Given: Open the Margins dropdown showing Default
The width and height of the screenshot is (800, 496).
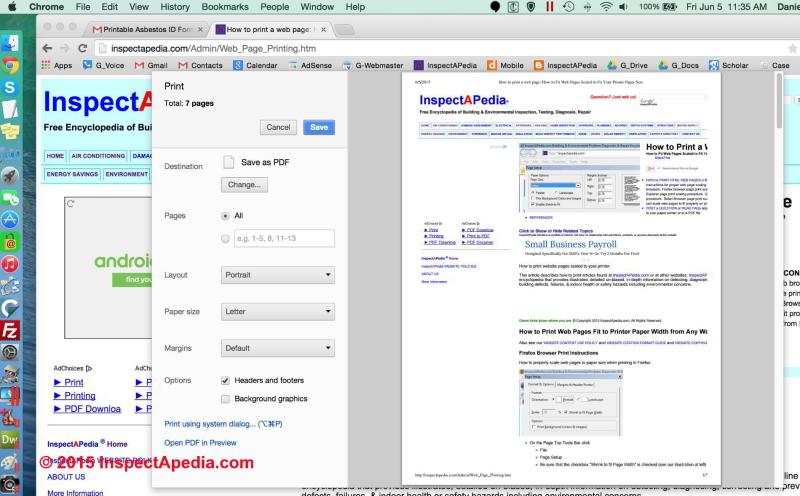Looking at the screenshot, I should (278, 348).
